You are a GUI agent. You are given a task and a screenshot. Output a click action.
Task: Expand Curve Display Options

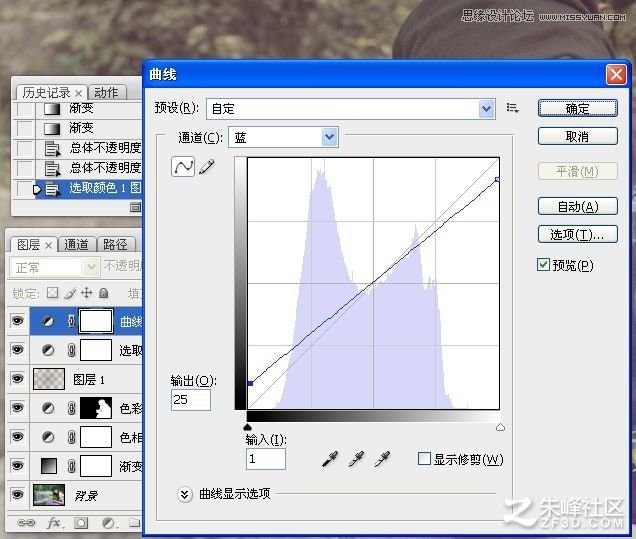(x=185, y=494)
